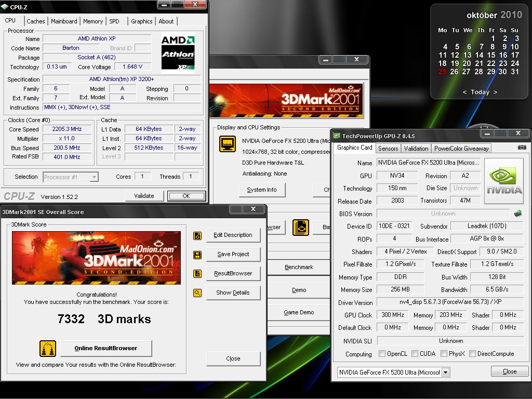Enable the DirectCompute checkbox
532x399 pixels.
coord(472,353)
